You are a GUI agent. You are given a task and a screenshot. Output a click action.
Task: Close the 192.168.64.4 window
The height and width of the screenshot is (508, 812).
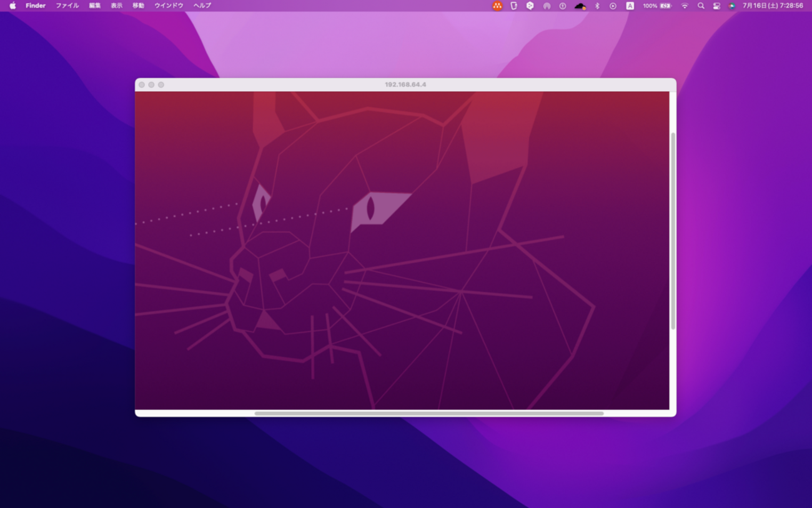click(x=142, y=84)
